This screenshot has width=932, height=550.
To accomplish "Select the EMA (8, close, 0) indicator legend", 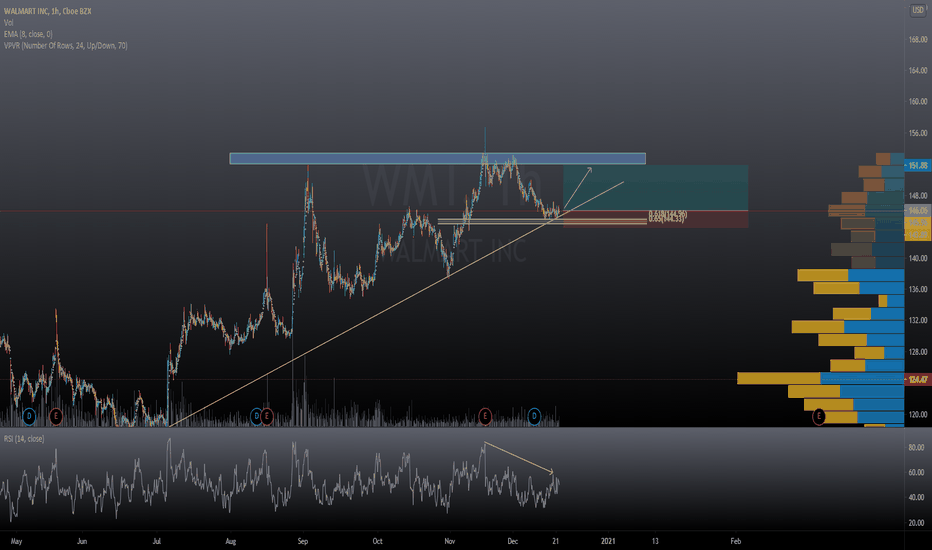I will [28, 34].
